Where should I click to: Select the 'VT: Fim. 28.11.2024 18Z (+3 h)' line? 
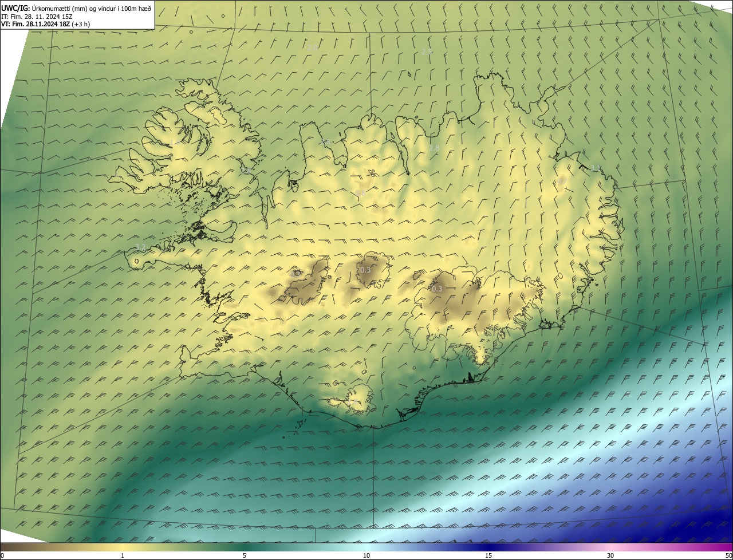click(x=45, y=24)
